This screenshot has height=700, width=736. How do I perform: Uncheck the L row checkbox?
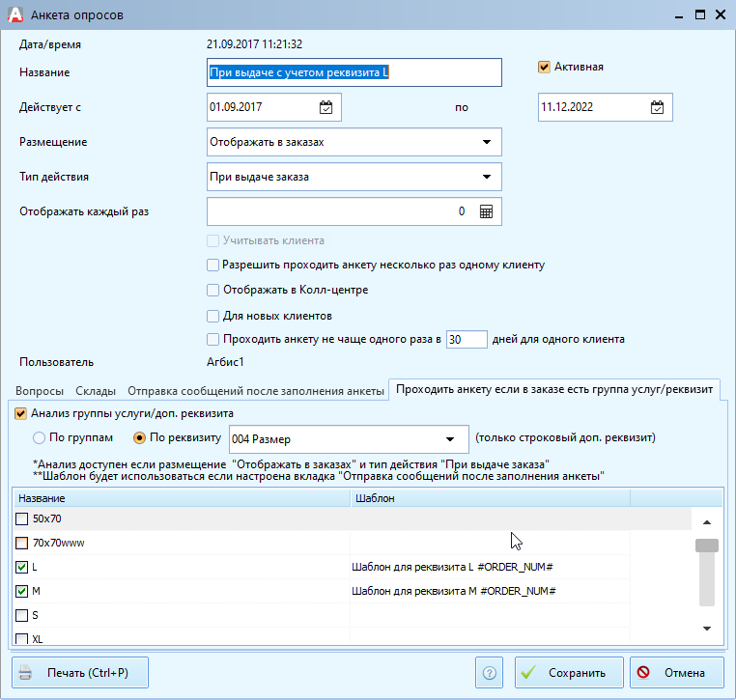point(21,567)
